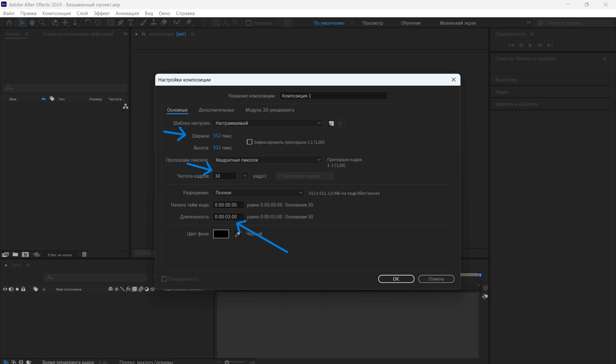Expand the workspace overflow chevron

tap(528, 22)
